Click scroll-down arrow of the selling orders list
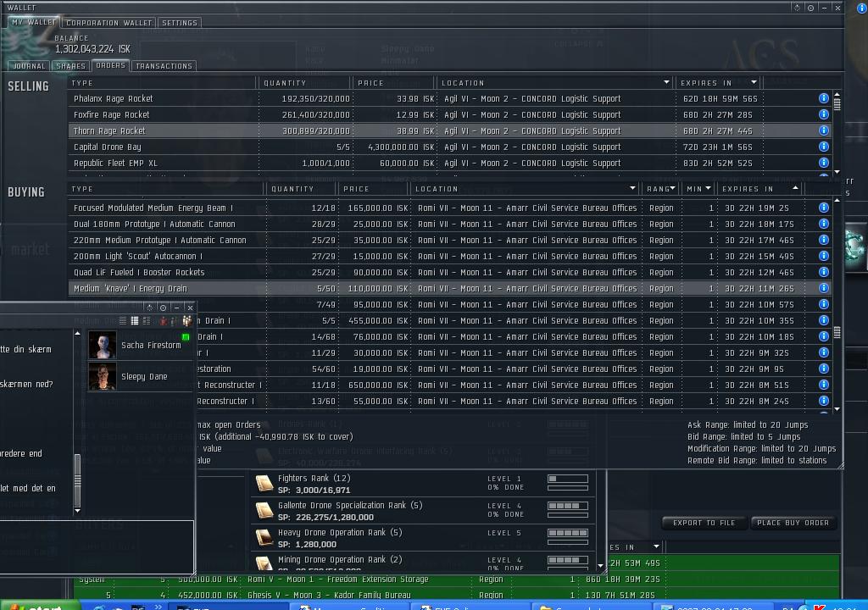 [x=837, y=172]
